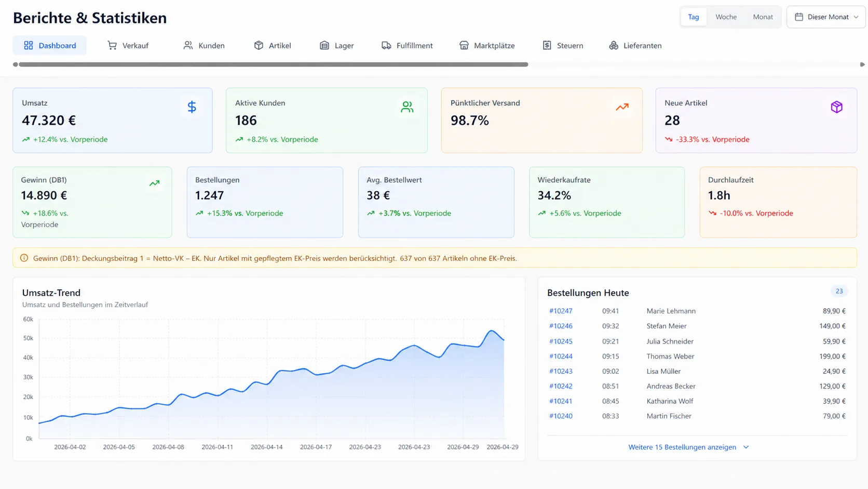The height and width of the screenshot is (489, 868).
Task: Click customer name Andreas Becker
Action: (671, 387)
